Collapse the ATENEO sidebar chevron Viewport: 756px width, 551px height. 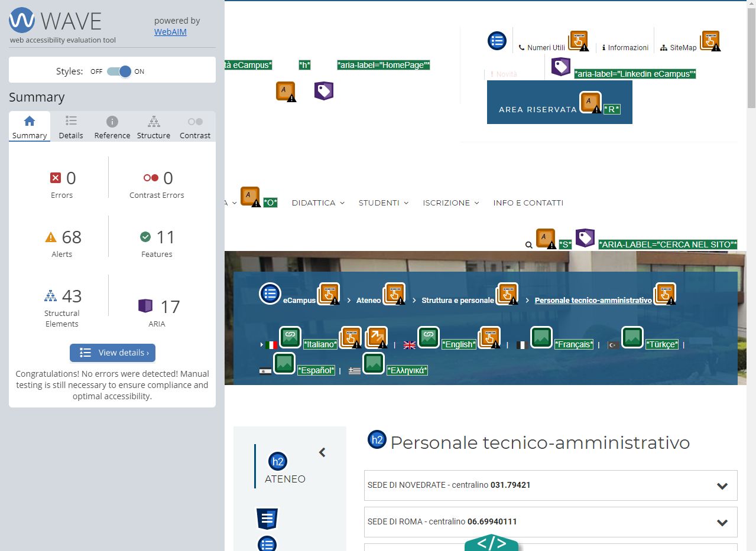pos(322,452)
